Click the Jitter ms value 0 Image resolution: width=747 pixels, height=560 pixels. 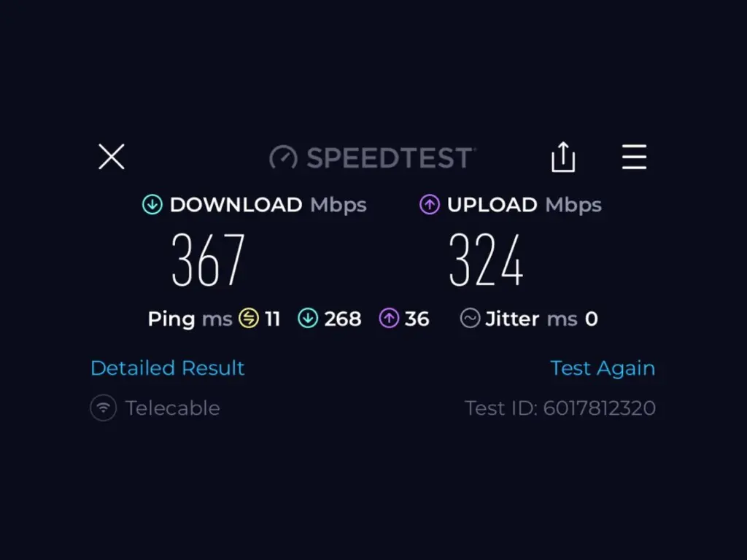click(x=591, y=319)
